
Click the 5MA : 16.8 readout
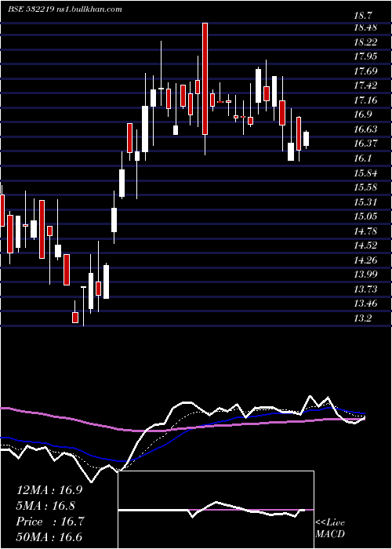pos(45,506)
